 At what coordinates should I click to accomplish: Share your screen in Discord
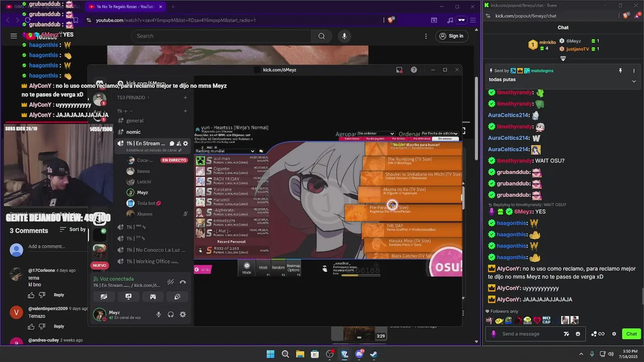128,297
